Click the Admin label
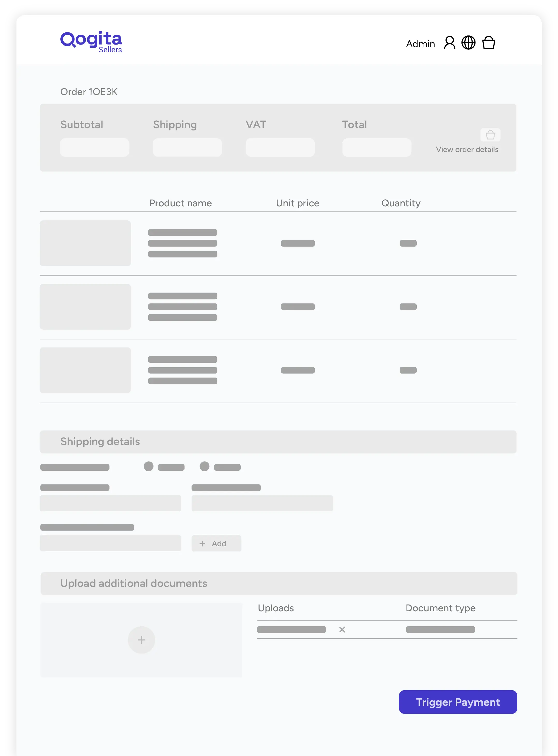The width and height of the screenshot is (558, 756). pos(420,44)
